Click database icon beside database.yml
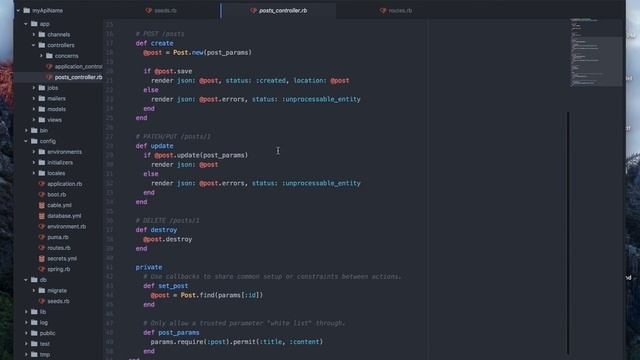Screen dimensions: 640x360 pos(42,216)
